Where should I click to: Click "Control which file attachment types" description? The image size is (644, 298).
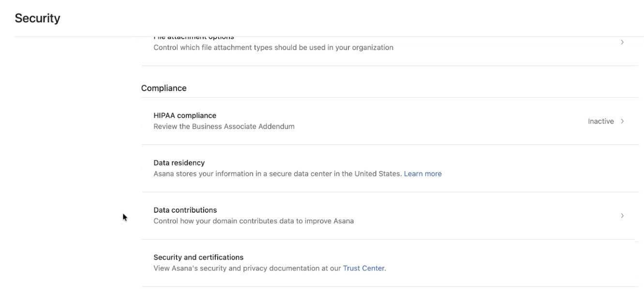click(273, 48)
